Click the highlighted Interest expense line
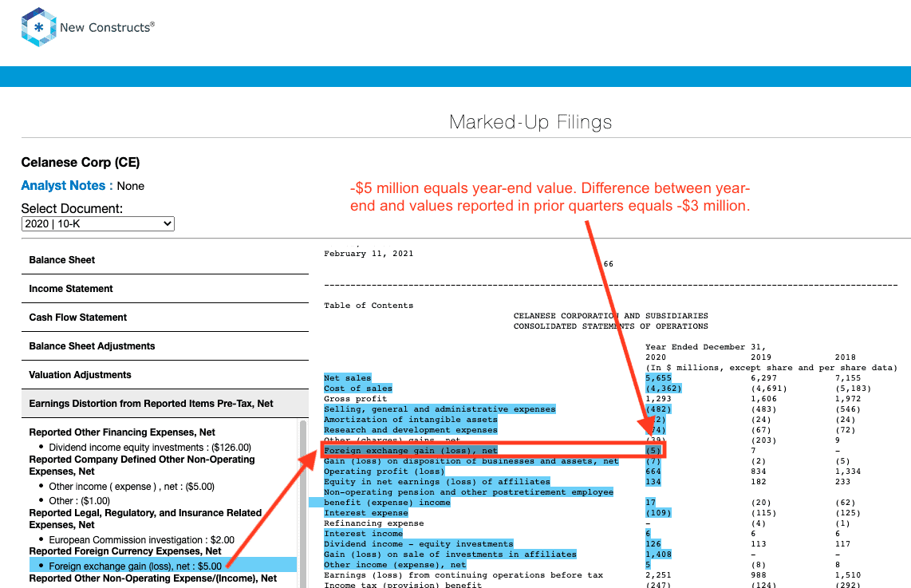This screenshot has width=911, height=588. pyautogui.click(x=366, y=513)
